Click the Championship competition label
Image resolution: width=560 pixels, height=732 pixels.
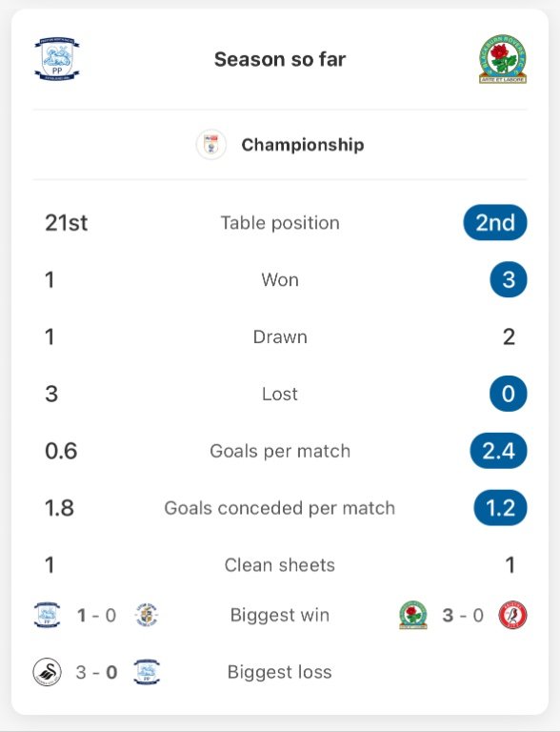click(x=303, y=145)
